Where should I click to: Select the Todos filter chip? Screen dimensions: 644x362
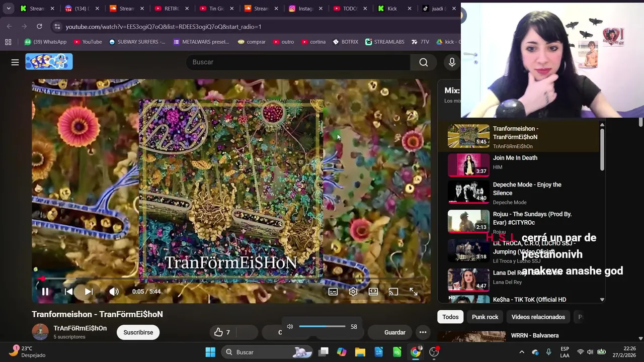click(450, 317)
